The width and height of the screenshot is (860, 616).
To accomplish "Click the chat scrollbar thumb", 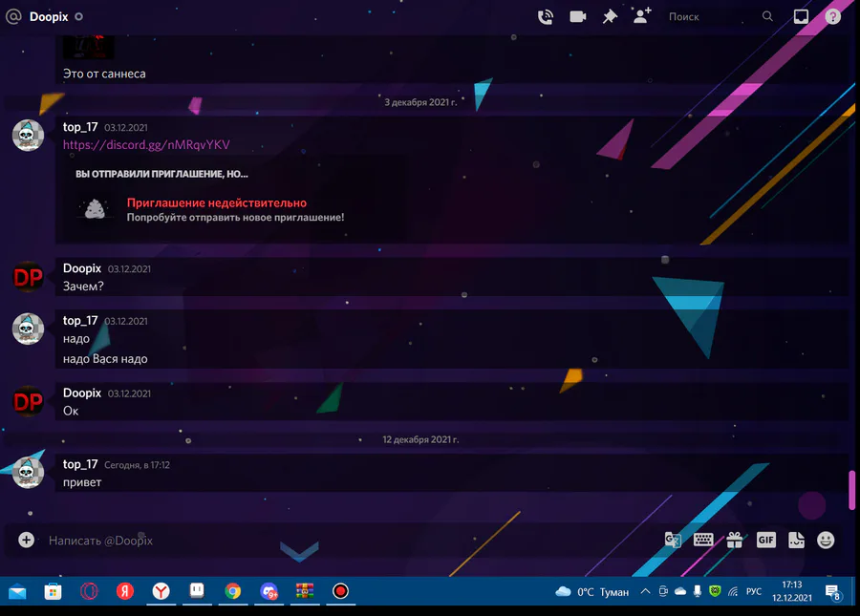I will [851, 490].
